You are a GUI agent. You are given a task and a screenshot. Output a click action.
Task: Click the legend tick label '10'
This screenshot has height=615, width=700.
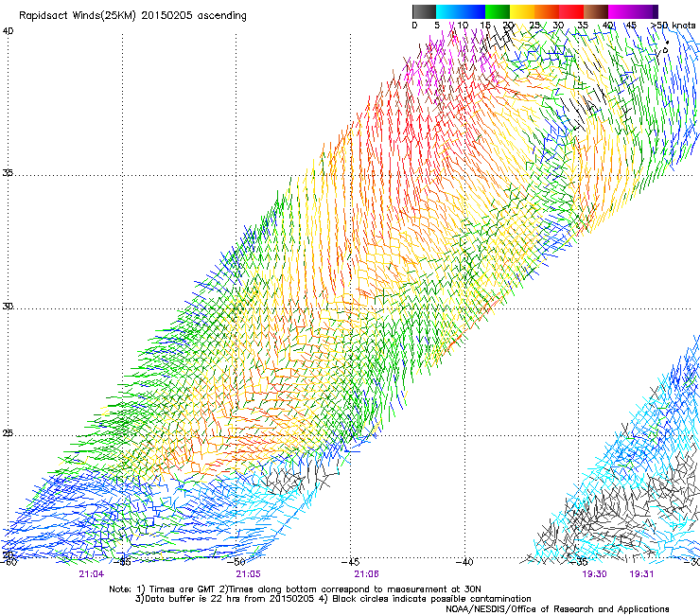point(463,26)
